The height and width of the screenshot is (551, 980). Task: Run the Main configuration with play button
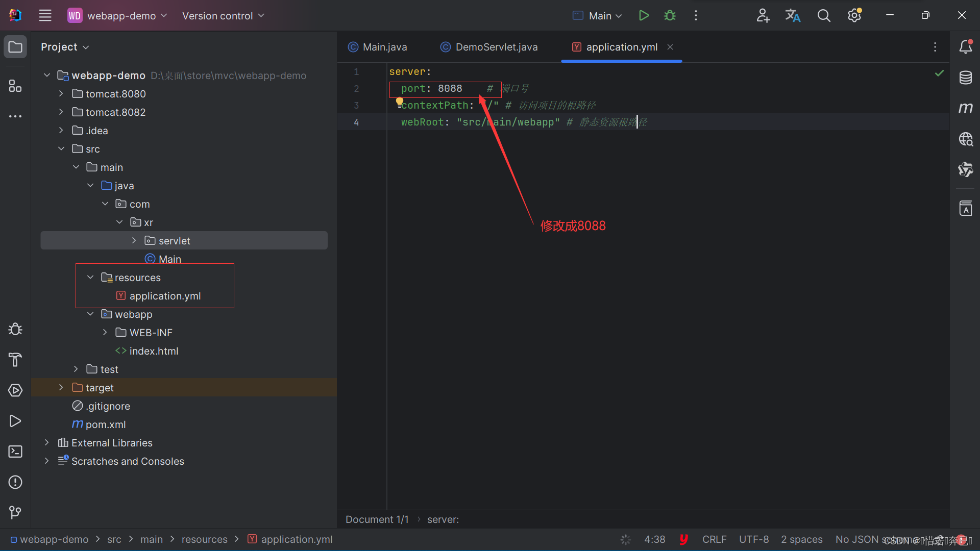click(x=644, y=16)
